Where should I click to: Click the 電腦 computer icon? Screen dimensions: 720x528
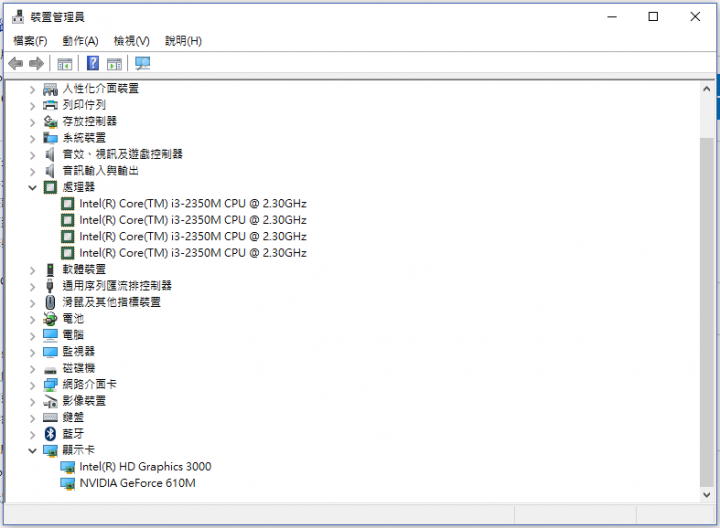[50, 335]
